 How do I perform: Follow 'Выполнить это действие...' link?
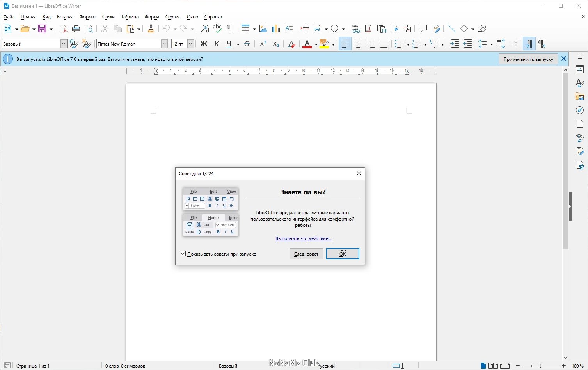[304, 238]
